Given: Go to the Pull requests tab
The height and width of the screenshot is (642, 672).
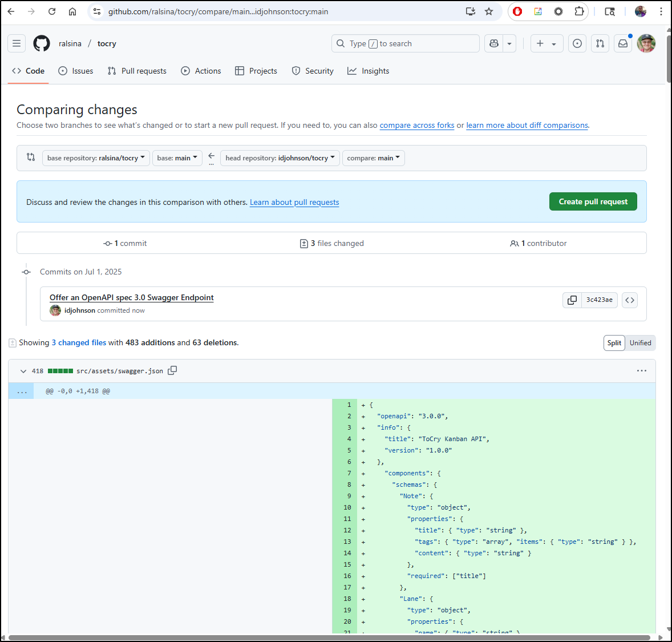Looking at the screenshot, I should point(137,71).
